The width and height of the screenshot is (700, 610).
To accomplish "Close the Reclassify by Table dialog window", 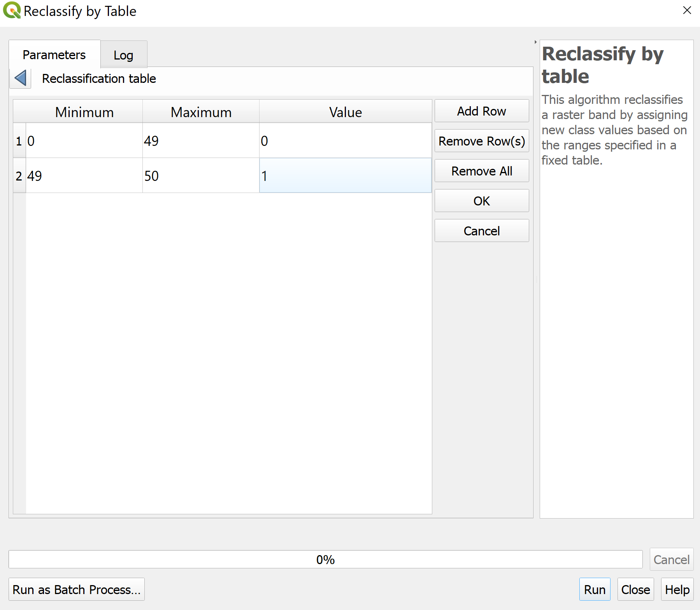I will click(687, 11).
